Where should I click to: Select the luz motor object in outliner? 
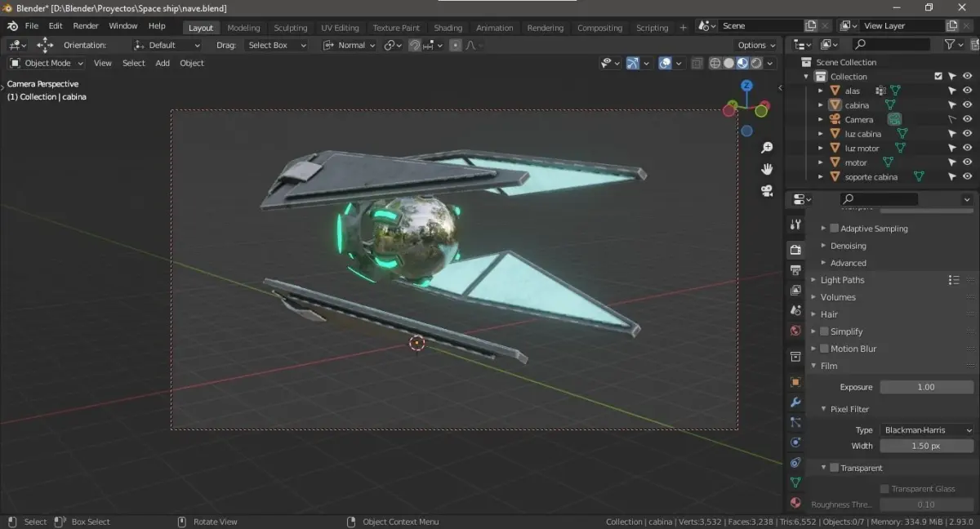(x=862, y=148)
